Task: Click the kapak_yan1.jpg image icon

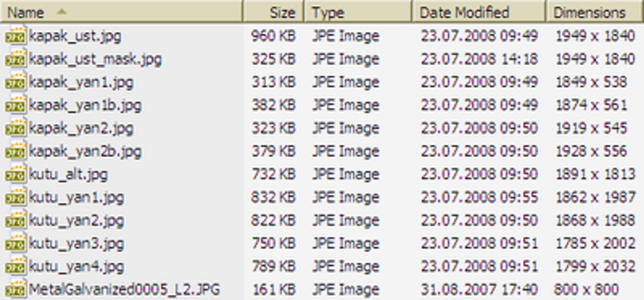Action: point(15,82)
